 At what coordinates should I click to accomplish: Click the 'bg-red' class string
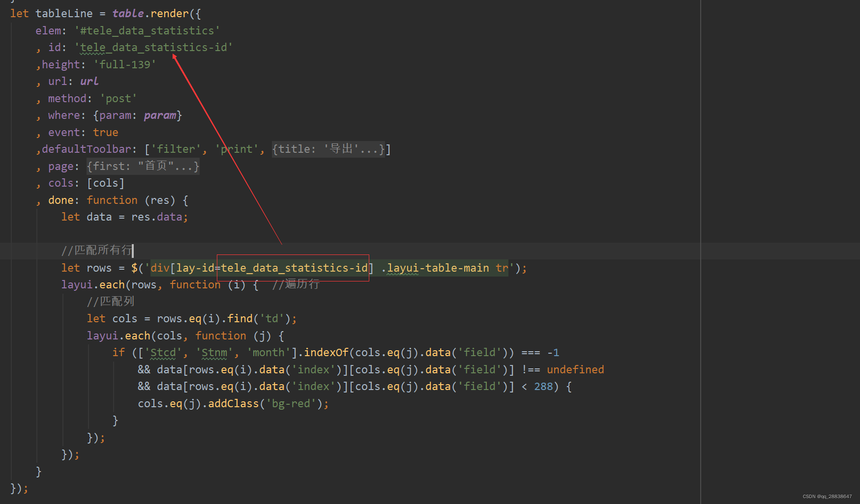[291, 404]
